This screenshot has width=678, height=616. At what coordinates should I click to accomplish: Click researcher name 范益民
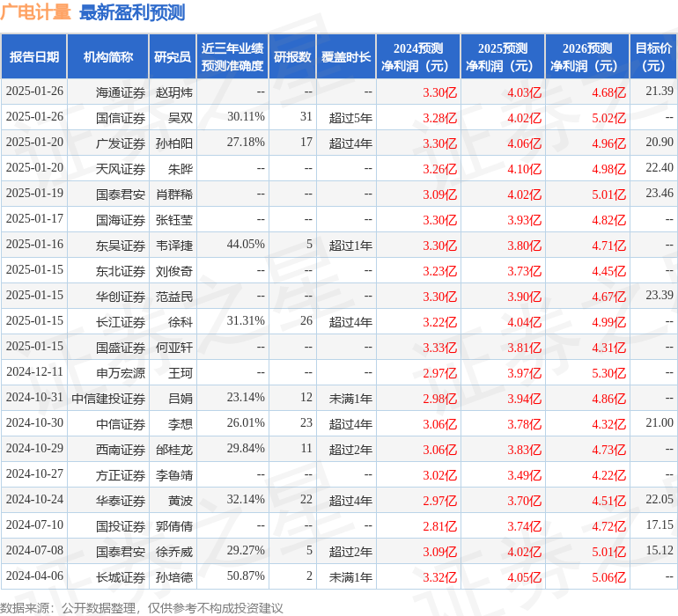pyautogui.click(x=173, y=297)
